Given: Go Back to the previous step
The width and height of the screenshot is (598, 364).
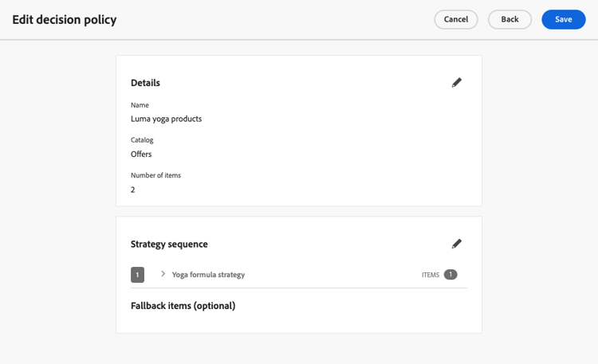Looking at the screenshot, I should (x=509, y=20).
